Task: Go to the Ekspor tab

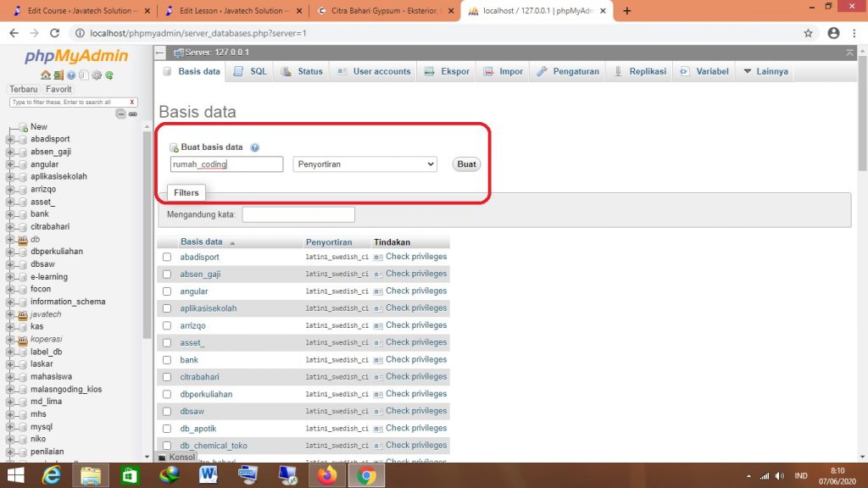Action: (448, 71)
